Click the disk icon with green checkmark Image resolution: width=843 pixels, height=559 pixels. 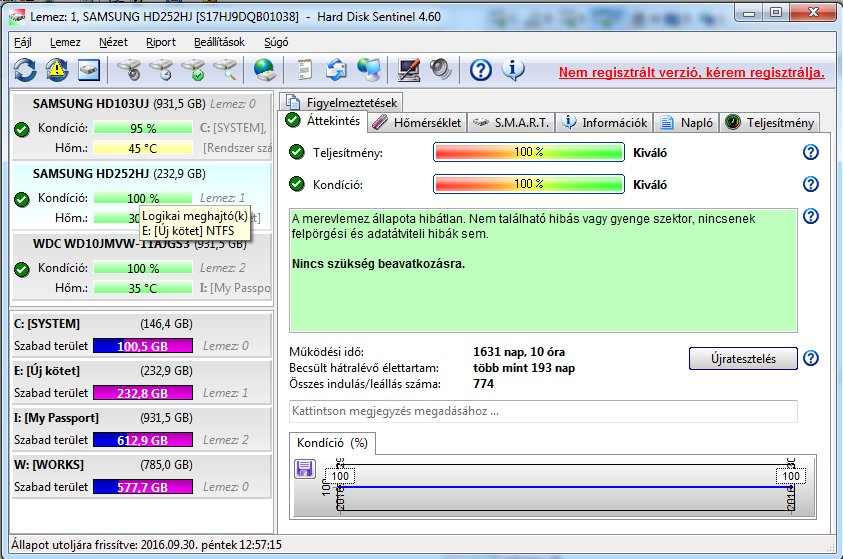(194, 70)
